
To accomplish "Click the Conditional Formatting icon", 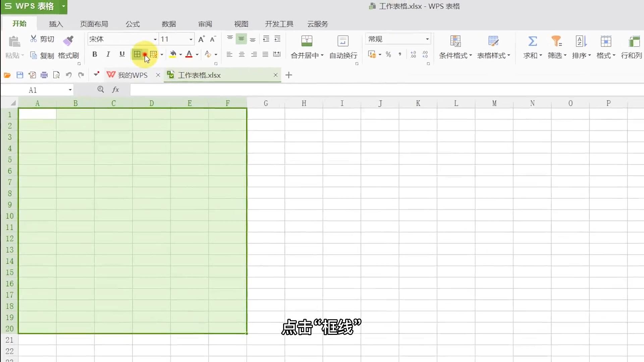I will click(x=455, y=41).
